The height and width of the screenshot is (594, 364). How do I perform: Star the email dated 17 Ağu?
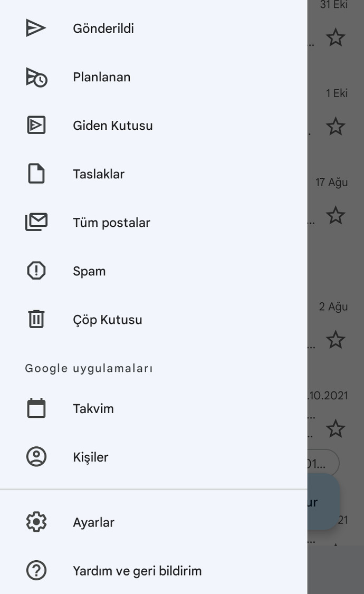coord(336,215)
